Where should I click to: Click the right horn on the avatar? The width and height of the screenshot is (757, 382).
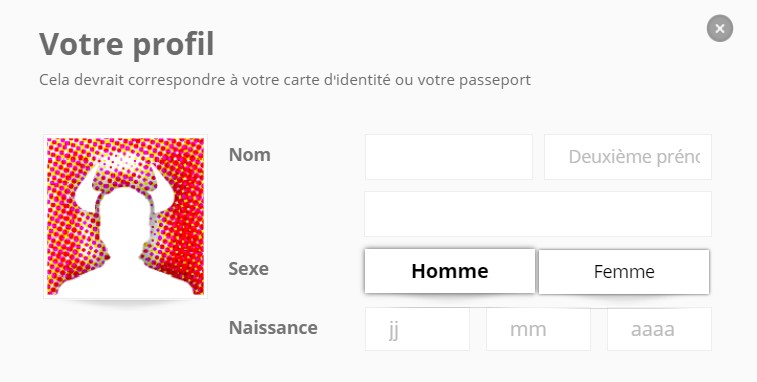click(x=161, y=189)
